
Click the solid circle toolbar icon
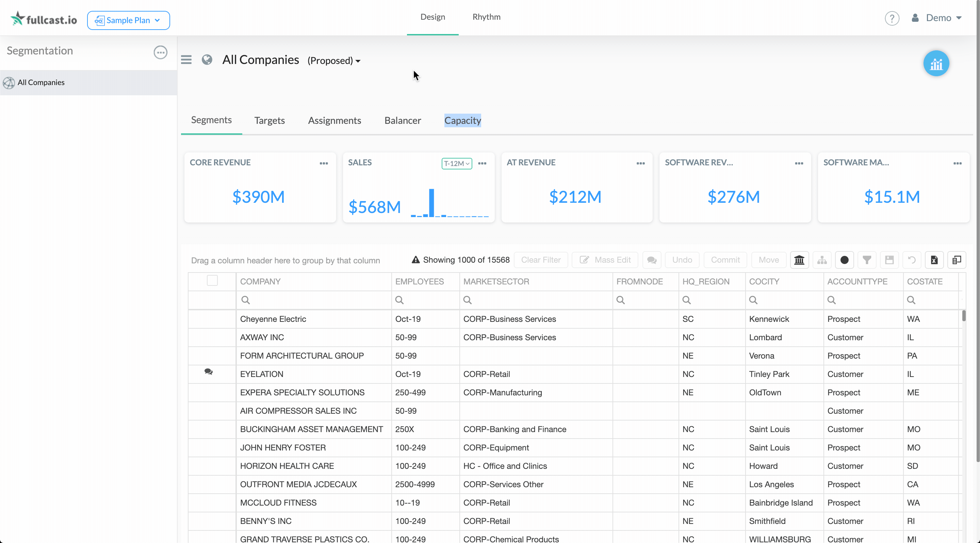pos(844,260)
